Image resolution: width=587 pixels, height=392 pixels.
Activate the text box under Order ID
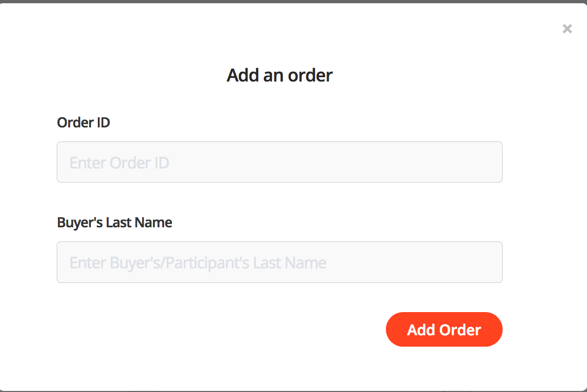tap(279, 162)
